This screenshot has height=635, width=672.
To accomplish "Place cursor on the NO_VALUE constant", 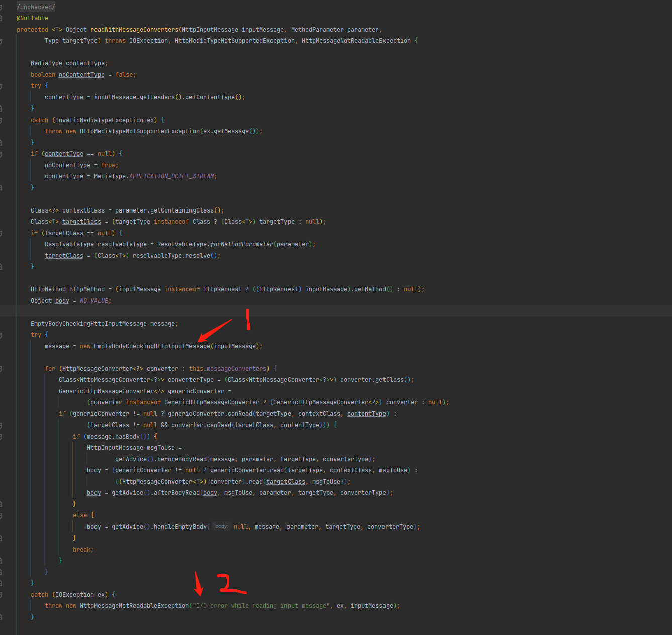I will point(94,300).
